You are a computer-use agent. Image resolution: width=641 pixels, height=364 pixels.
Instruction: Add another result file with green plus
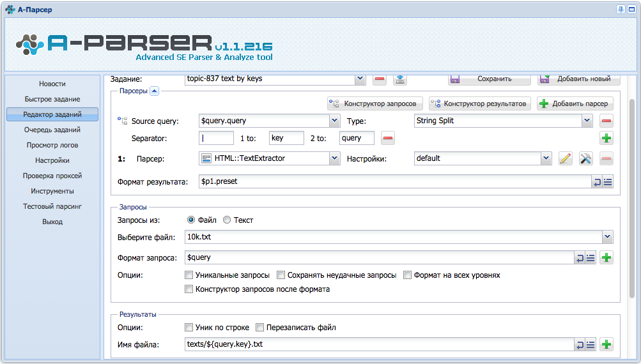point(606,345)
